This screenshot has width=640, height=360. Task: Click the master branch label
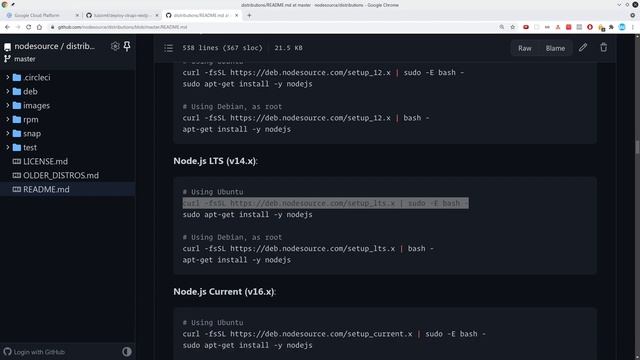tap(24, 59)
